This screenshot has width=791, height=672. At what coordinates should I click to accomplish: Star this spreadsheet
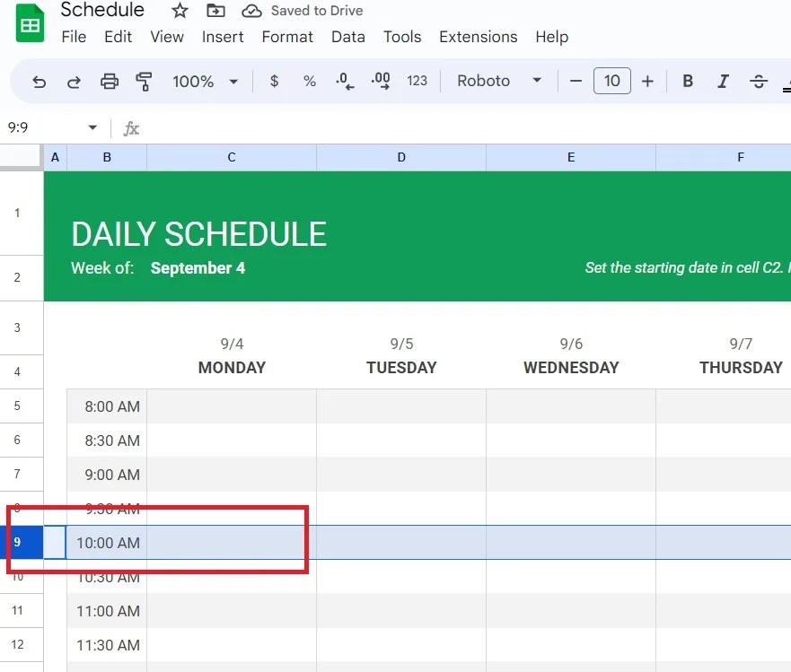coord(178,12)
